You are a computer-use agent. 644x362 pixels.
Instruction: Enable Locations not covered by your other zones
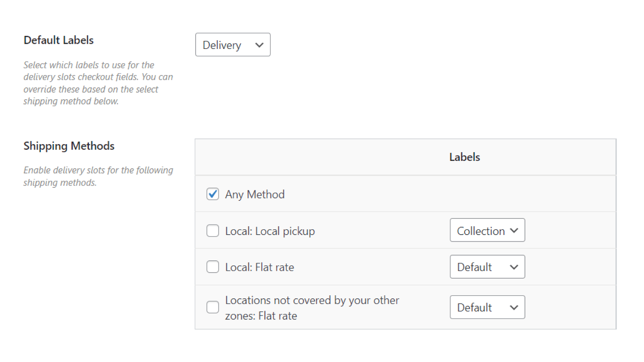[212, 307]
